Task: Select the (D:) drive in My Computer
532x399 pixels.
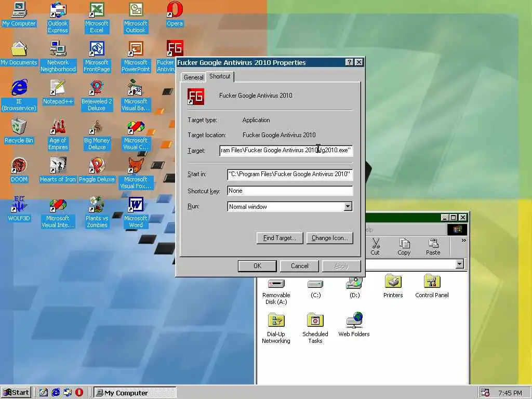Action: (x=354, y=288)
